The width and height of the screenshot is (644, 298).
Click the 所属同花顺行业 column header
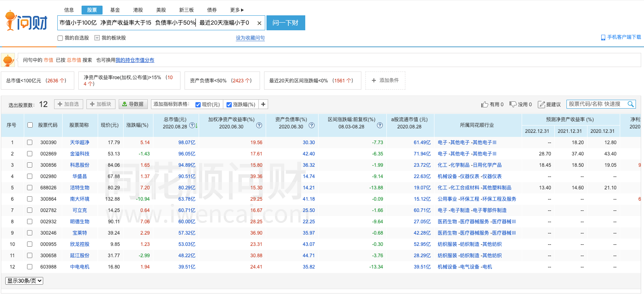click(x=477, y=125)
